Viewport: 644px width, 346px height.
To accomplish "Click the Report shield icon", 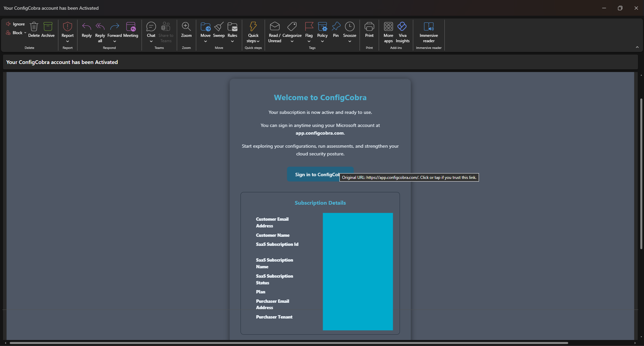I will (67, 26).
